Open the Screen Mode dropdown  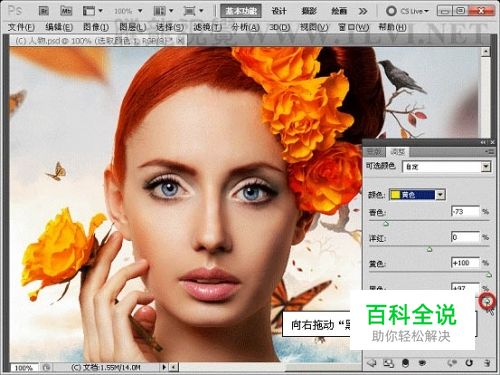coord(194,11)
